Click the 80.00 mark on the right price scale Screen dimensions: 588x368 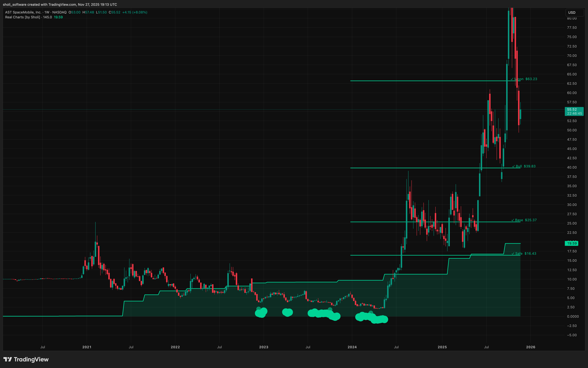coord(572,18)
